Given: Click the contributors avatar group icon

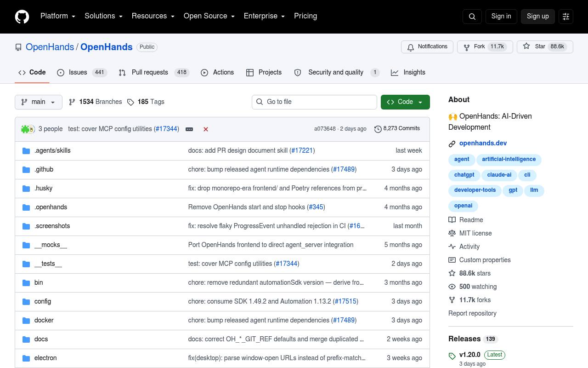Looking at the screenshot, I should [x=28, y=129].
